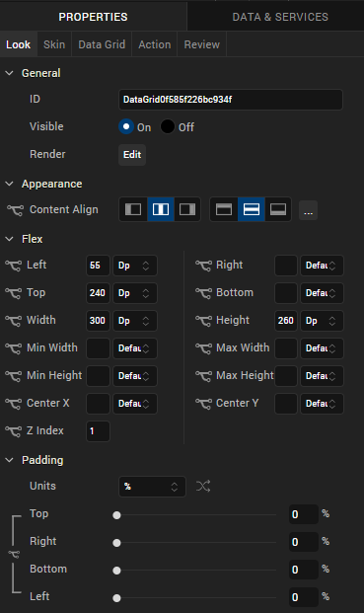Viewport: 364px width, 613px height.
Task: Click the padding shuffle link icon
Action: coord(203,487)
